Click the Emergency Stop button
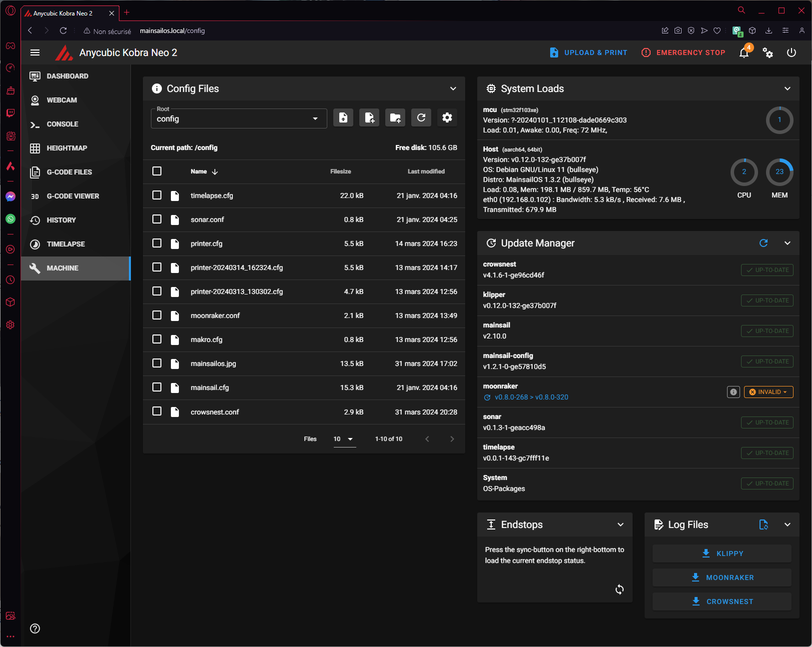 pos(683,52)
